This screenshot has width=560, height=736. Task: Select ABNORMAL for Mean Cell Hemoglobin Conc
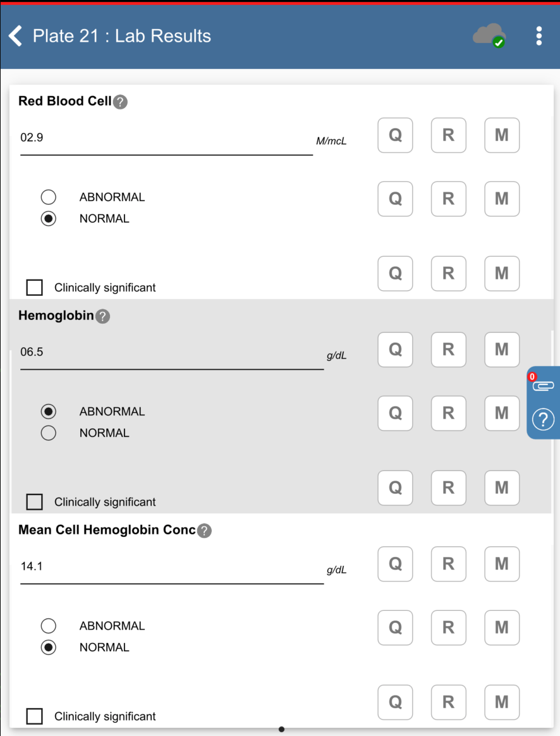pyautogui.click(x=48, y=626)
